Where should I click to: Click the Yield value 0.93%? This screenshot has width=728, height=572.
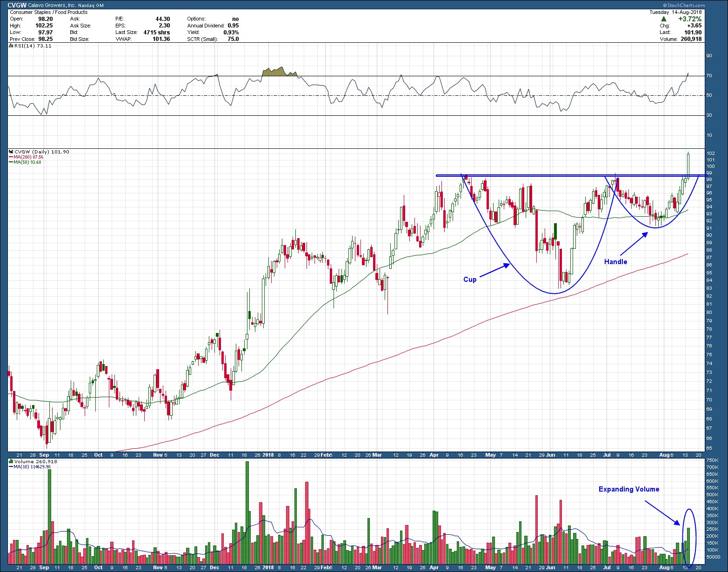click(x=231, y=33)
